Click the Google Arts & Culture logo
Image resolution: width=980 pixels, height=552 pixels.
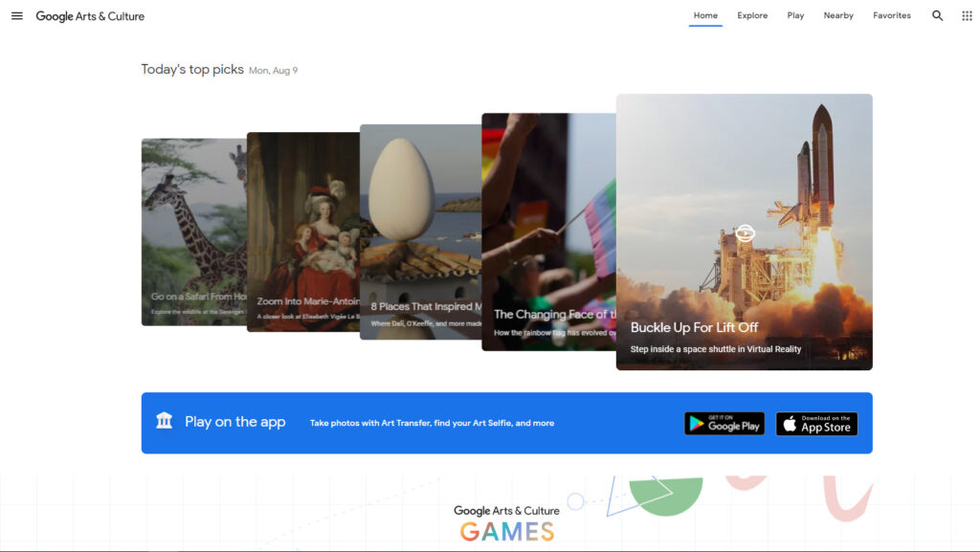click(90, 16)
